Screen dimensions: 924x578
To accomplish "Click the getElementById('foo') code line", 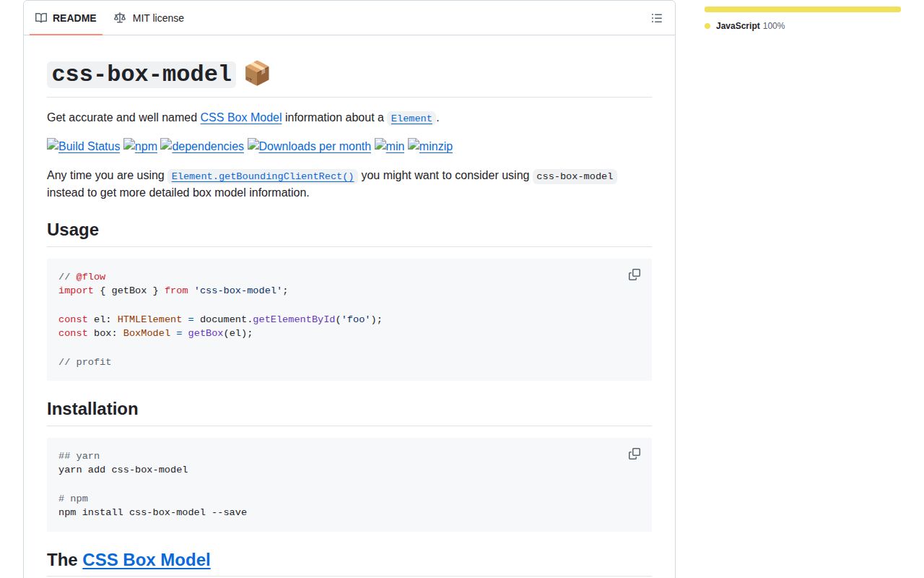I will pos(220,319).
